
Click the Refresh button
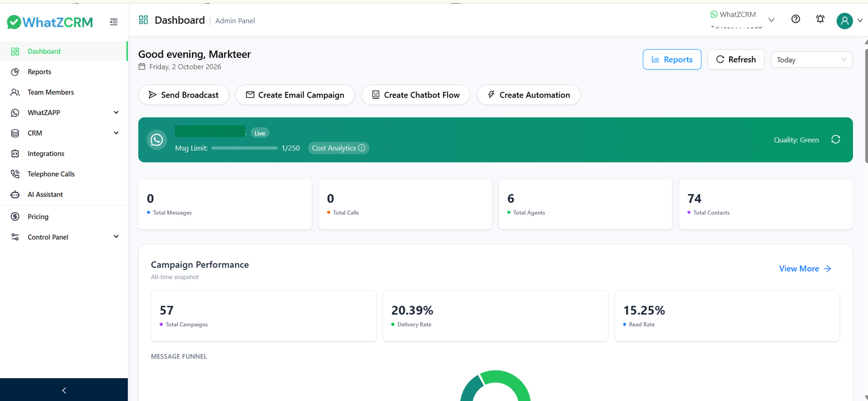pyautogui.click(x=736, y=60)
